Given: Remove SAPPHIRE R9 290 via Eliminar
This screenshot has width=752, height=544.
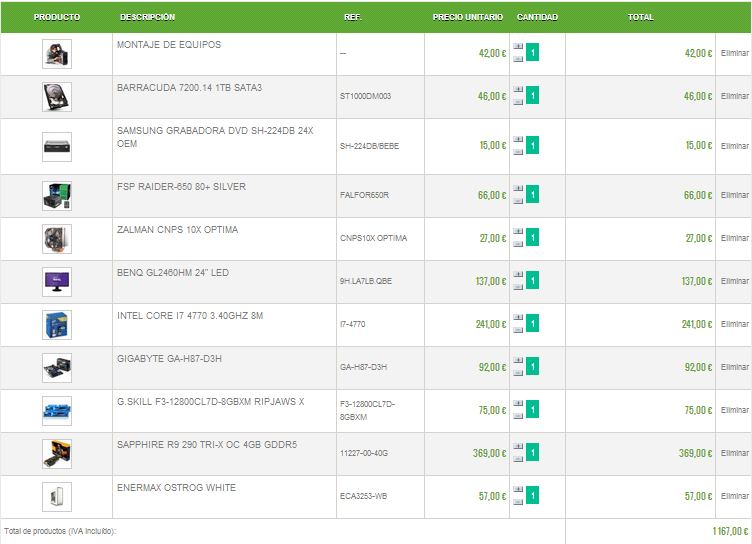Looking at the screenshot, I should point(734,453).
